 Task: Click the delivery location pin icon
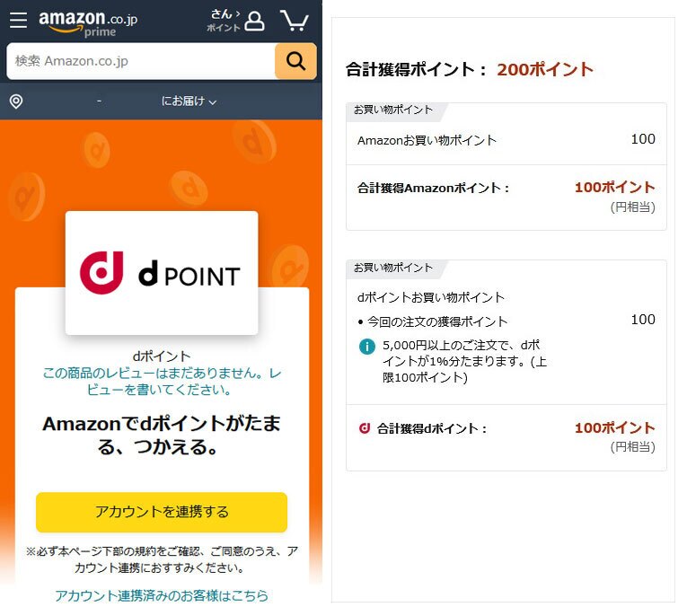coord(16,101)
